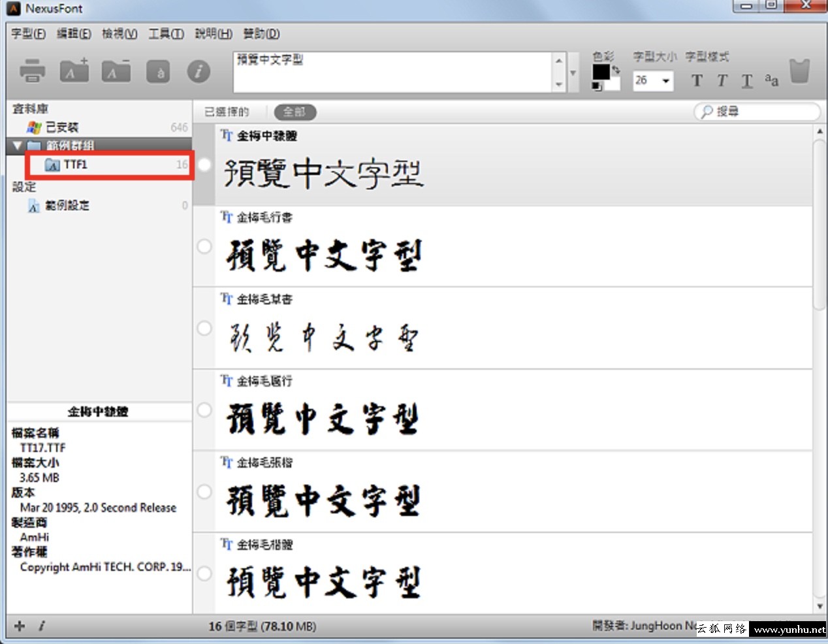Viewport: 828px width, 644px height.
Task: Select radio circle for 金梅中隸體
Action: (x=204, y=165)
